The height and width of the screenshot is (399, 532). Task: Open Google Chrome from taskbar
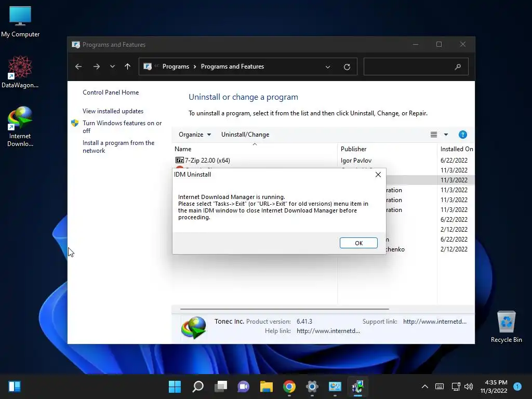click(289, 387)
